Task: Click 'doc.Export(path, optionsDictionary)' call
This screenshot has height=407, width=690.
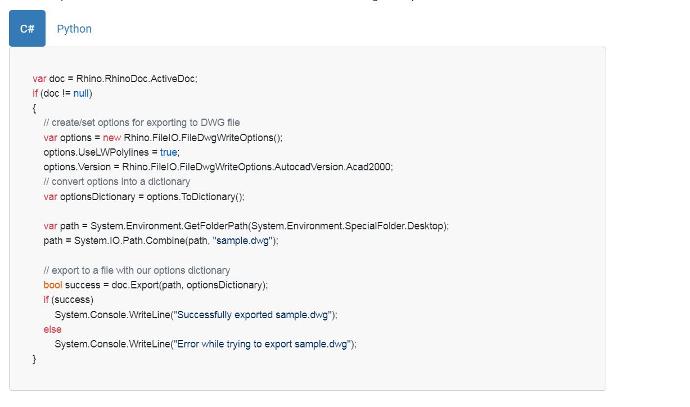Action: point(188,285)
